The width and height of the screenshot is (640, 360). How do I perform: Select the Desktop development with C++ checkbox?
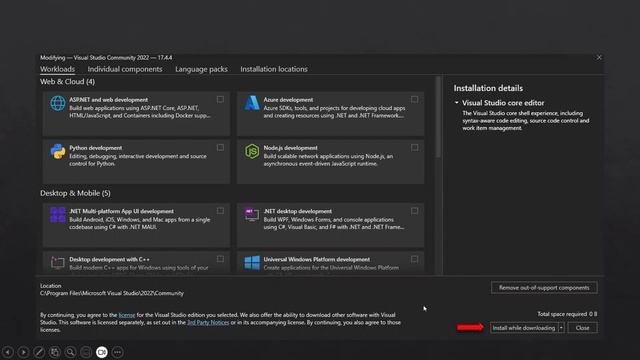(x=220, y=259)
